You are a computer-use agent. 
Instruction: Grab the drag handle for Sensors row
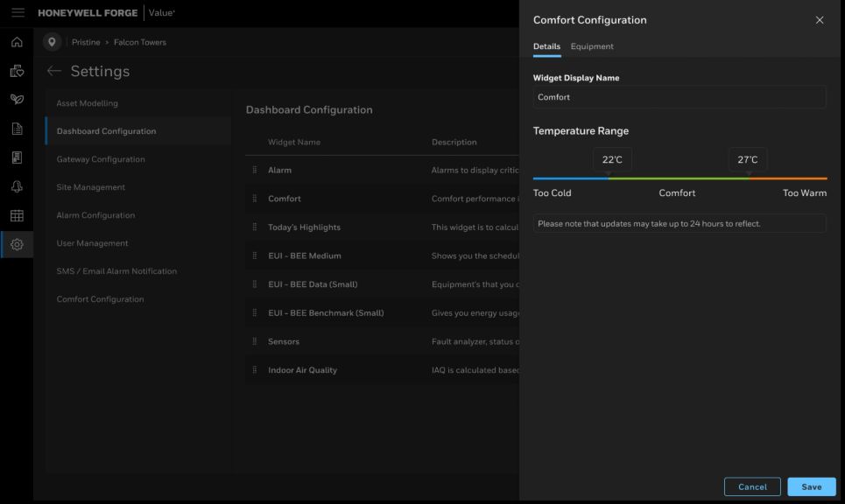point(254,341)
